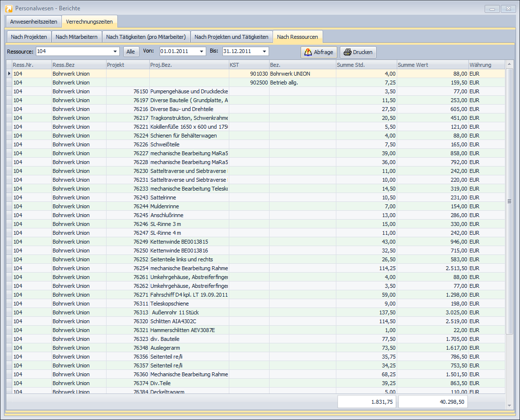The height and width of the screenshot is (420, 520).
Task: Click the scrollbar down arrow
Action: click(509, 405)
